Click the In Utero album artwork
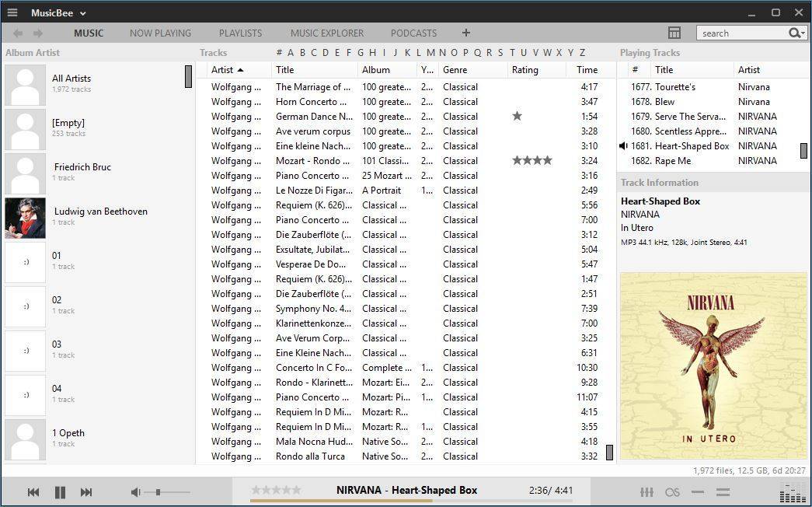The height and width of the screenshot is (507, 812). (713, 366)
